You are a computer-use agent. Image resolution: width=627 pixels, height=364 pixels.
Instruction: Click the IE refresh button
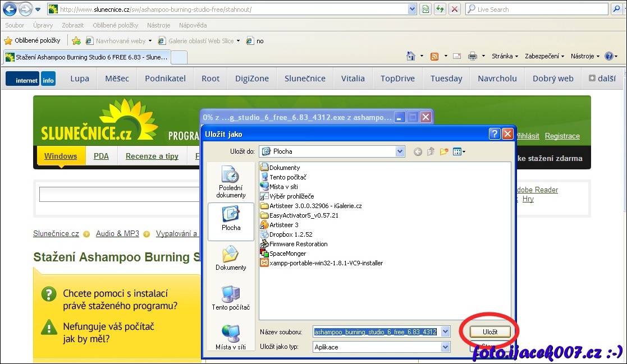[x=441, y=10]
